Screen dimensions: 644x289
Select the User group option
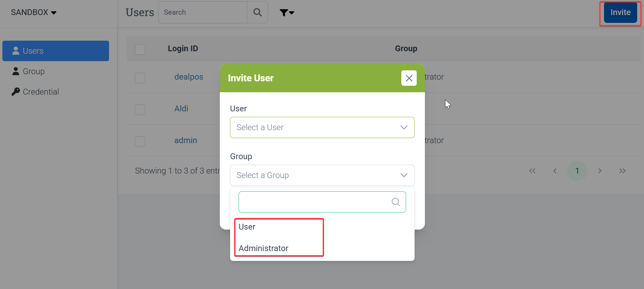(x=247, y=227)
